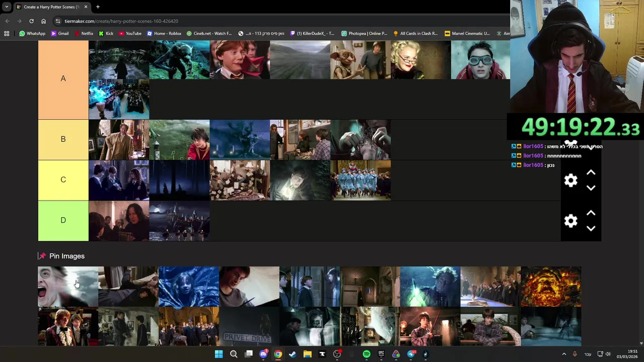Open Windows taskbar search
Viewport: 644px width, 362px height.
(x=233, y=354)
